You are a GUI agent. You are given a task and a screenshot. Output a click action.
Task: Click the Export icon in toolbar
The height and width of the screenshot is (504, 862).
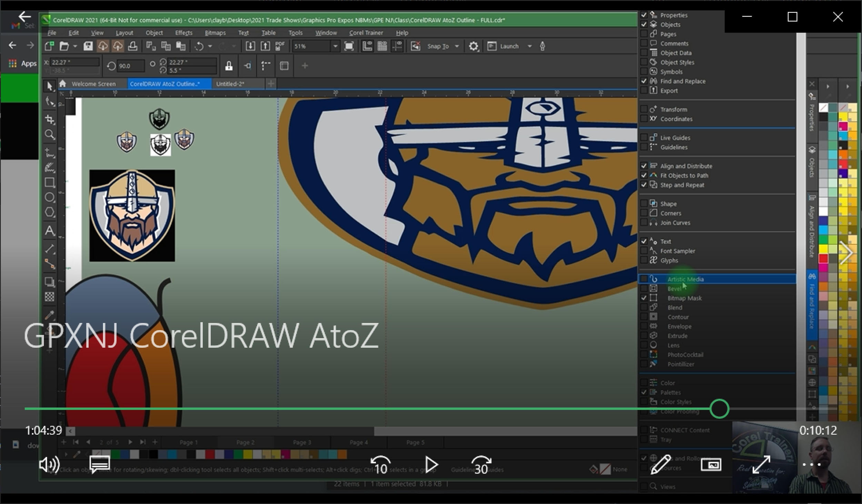click(265, 46)
